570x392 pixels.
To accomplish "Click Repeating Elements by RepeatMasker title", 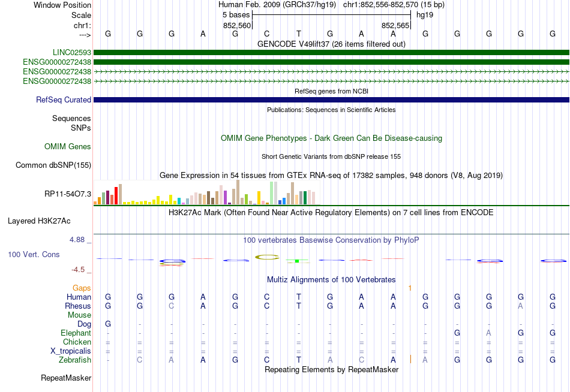I will pyautogui.click(x=331, y=369).
